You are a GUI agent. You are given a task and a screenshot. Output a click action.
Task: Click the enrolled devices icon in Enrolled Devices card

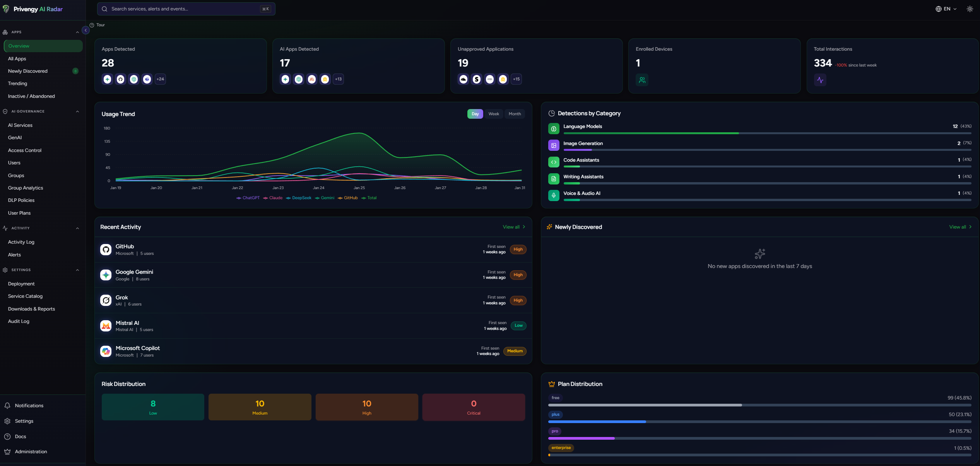coord(642,80)
